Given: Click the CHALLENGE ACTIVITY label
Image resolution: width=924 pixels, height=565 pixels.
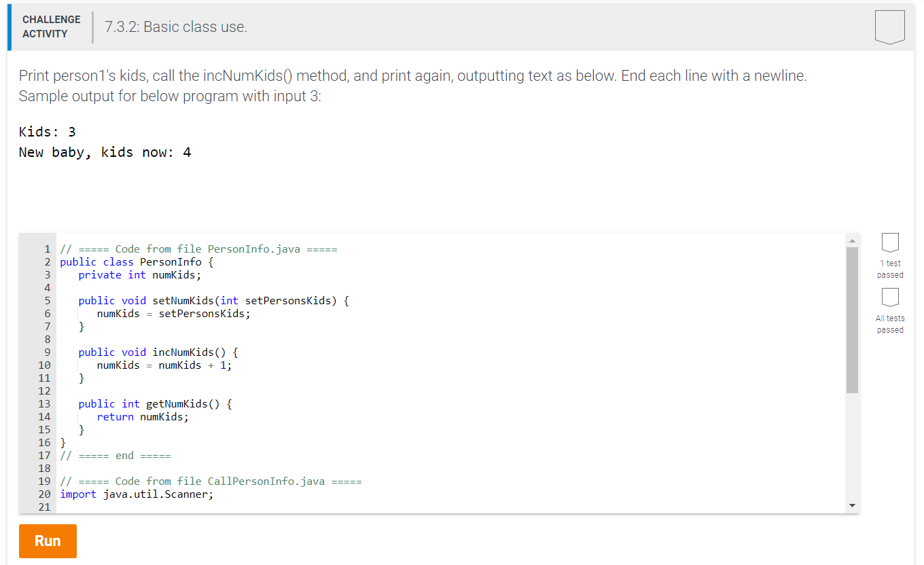Looking at the screenshot, I should point(51,26).
